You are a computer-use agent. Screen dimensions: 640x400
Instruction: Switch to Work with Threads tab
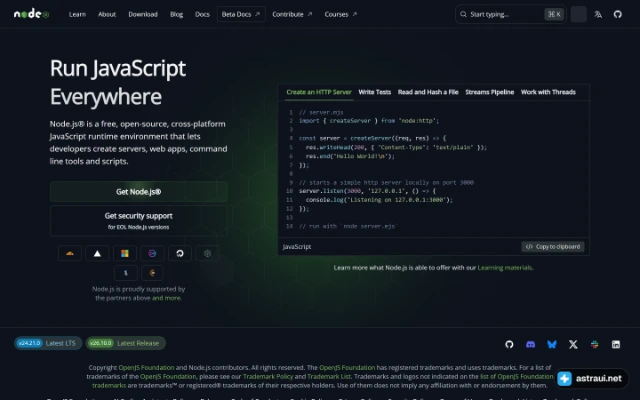click(x=548, y=92)
